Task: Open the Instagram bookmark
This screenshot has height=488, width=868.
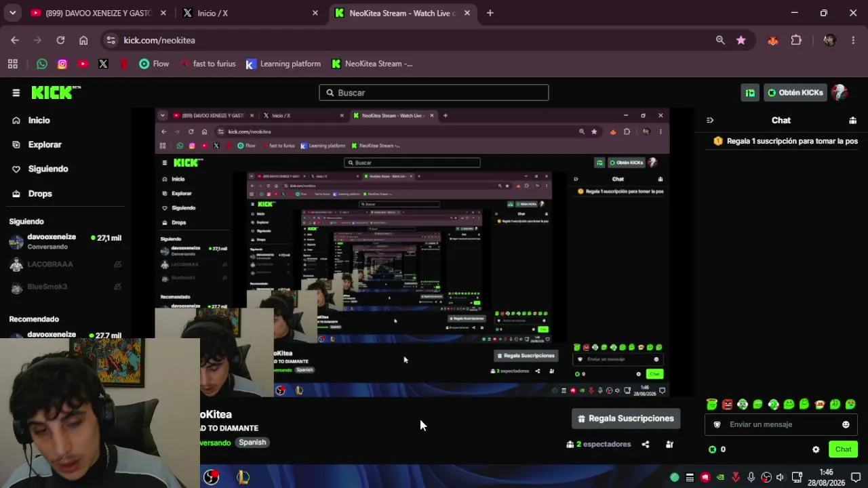Action: [x=62, y=64]
